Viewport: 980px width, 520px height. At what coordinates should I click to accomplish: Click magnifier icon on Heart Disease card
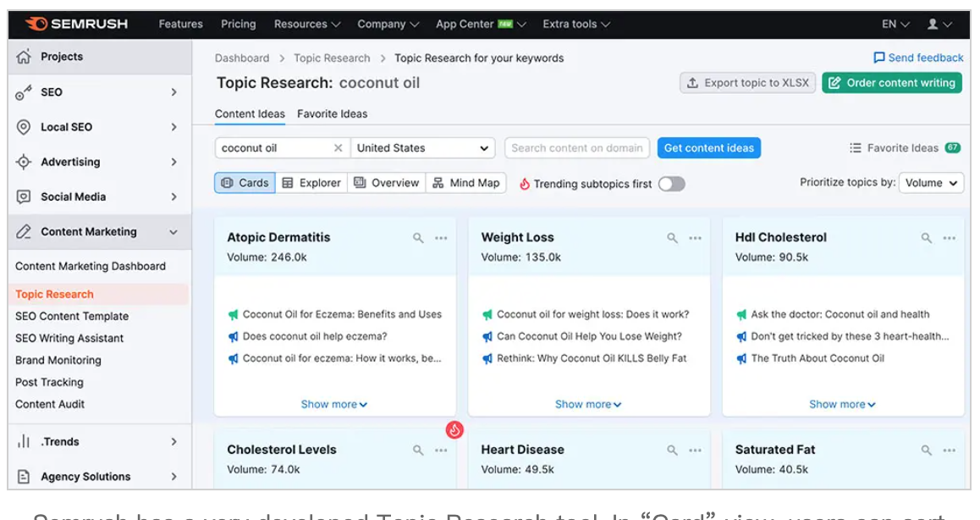click(x=673, y=450)
